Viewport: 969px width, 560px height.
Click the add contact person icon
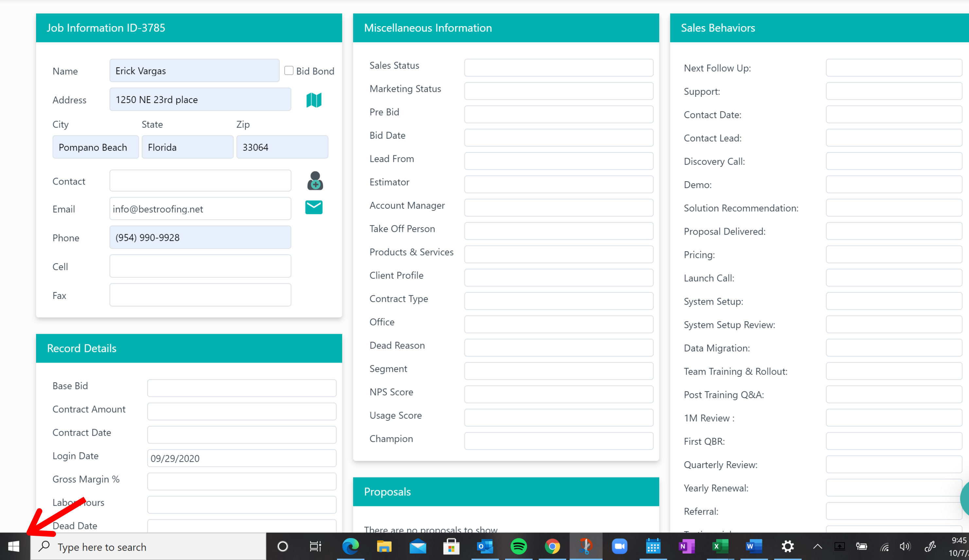[x=315, y=181]
